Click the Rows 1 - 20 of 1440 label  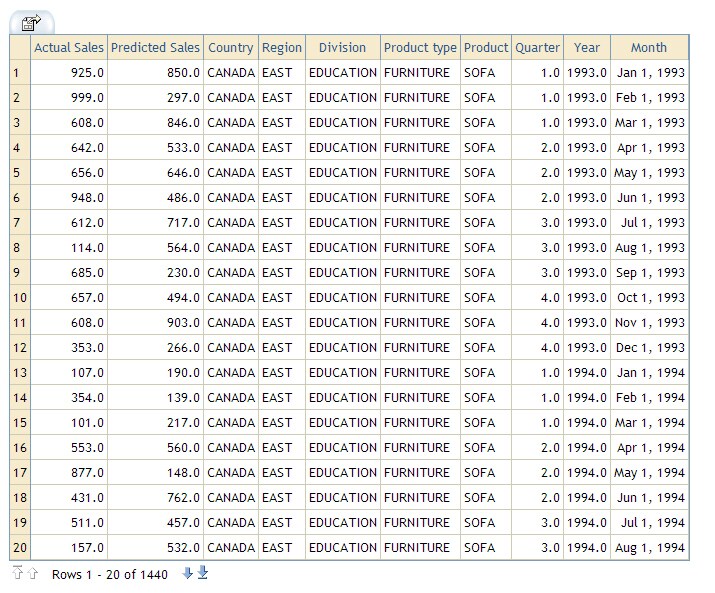(110, 574)
